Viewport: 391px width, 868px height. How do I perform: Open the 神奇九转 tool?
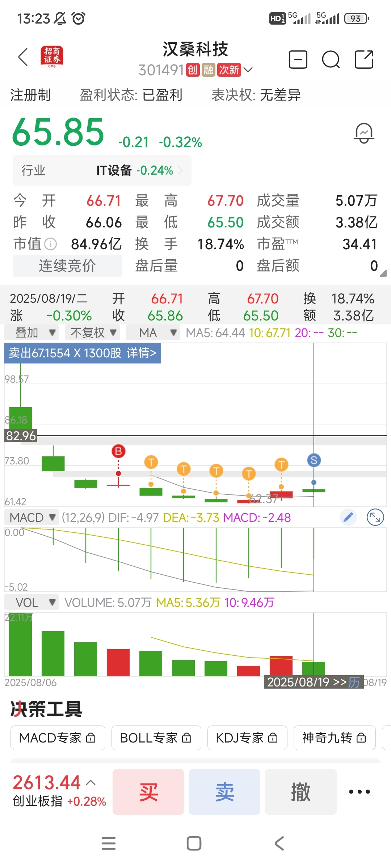[335, 737]
